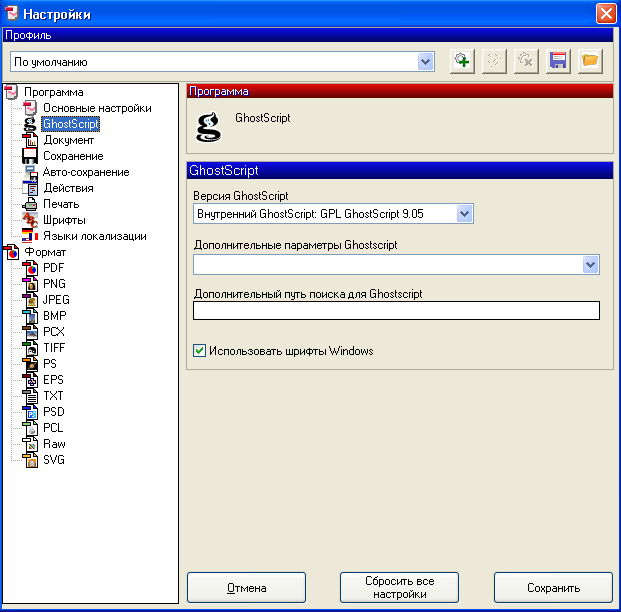Click the Шрифты ABC icon

30,220
